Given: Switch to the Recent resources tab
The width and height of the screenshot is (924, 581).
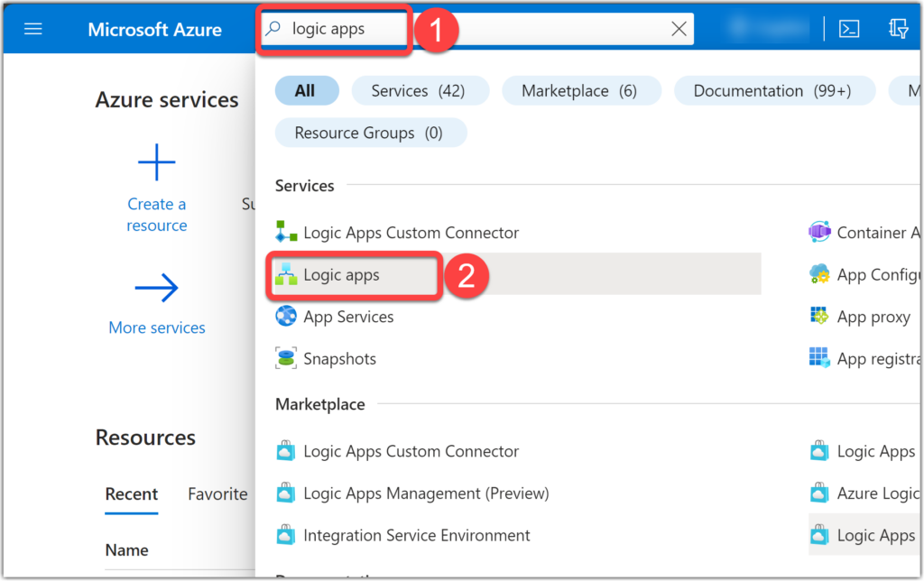Looking at the screenshot, I should point(132,493).
